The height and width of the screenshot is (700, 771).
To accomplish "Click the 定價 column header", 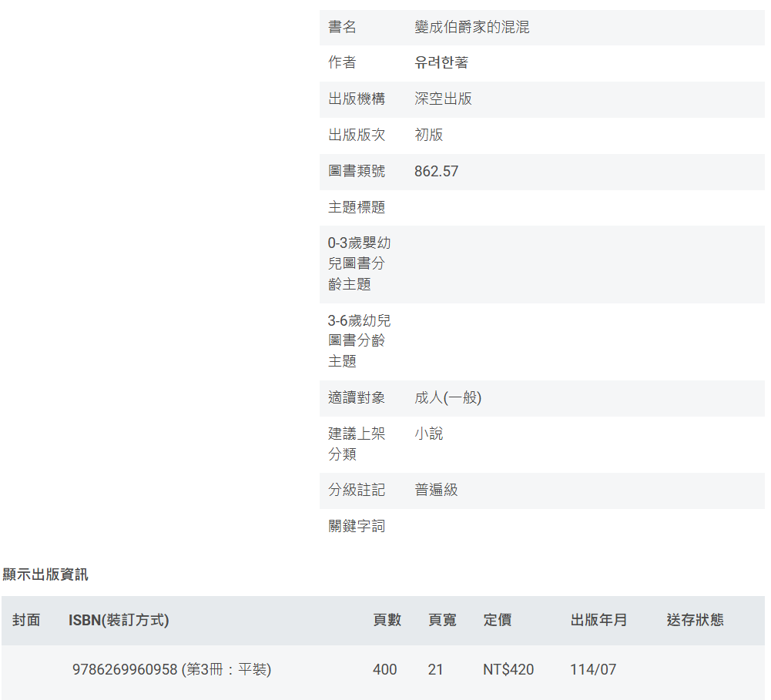I will (497, 621).
